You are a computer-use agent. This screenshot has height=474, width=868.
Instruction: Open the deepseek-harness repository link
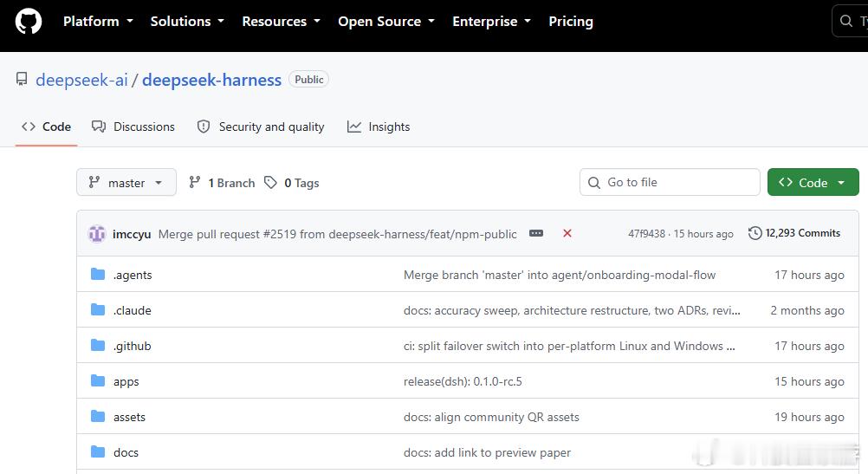click(x=212, y=80)
